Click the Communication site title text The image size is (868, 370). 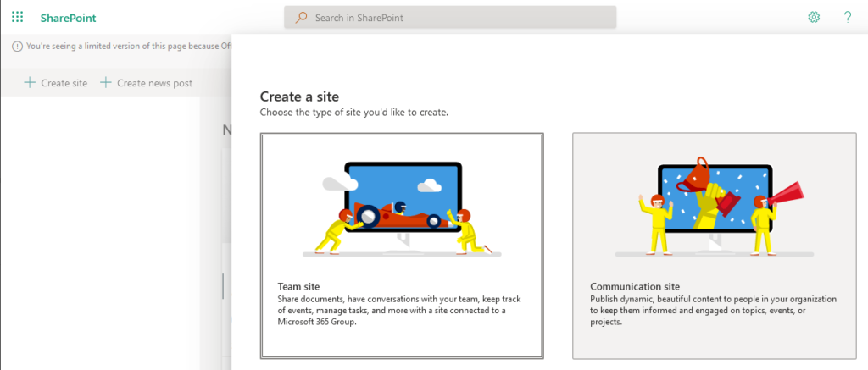click(635, 286)
